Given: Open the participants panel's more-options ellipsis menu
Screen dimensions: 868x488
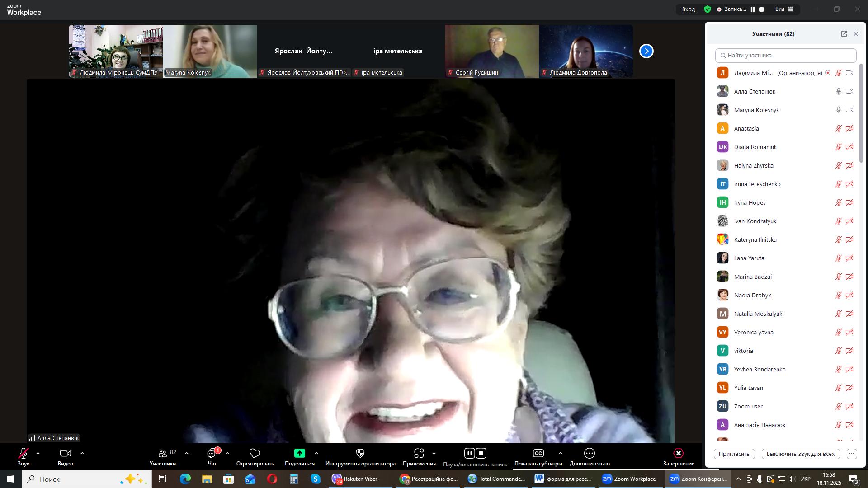Looking at the screenshot, I should click(852, 454).
